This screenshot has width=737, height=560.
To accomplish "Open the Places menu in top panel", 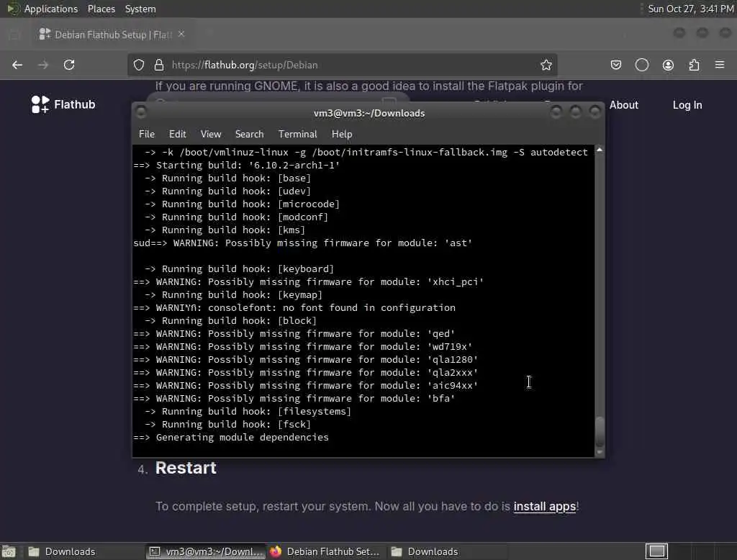I will point(101,9).
